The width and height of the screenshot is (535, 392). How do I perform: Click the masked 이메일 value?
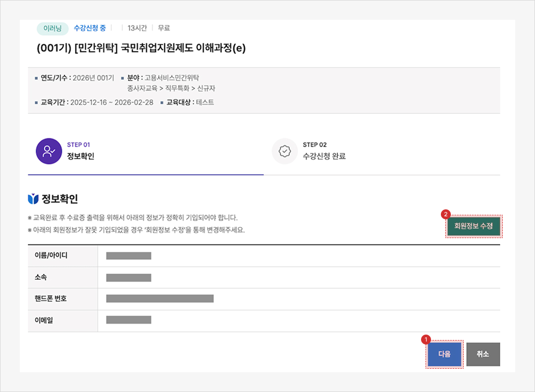coord(128,320)
